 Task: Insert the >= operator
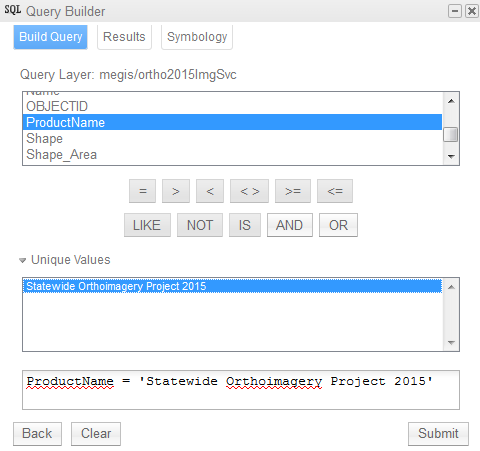293,191
